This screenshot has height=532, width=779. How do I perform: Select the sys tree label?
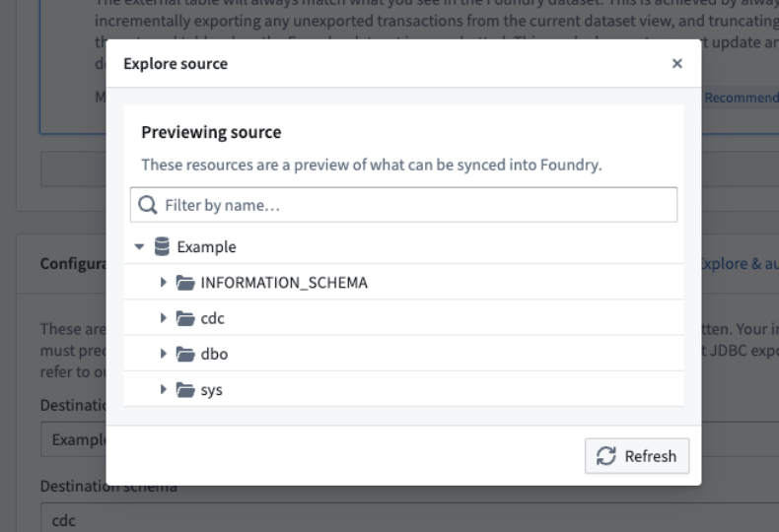[211, 390]
